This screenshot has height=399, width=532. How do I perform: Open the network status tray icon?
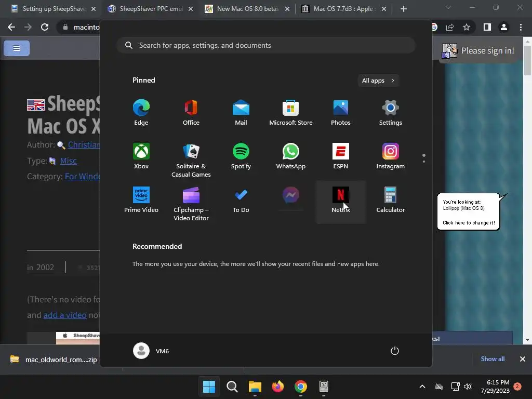455,387
